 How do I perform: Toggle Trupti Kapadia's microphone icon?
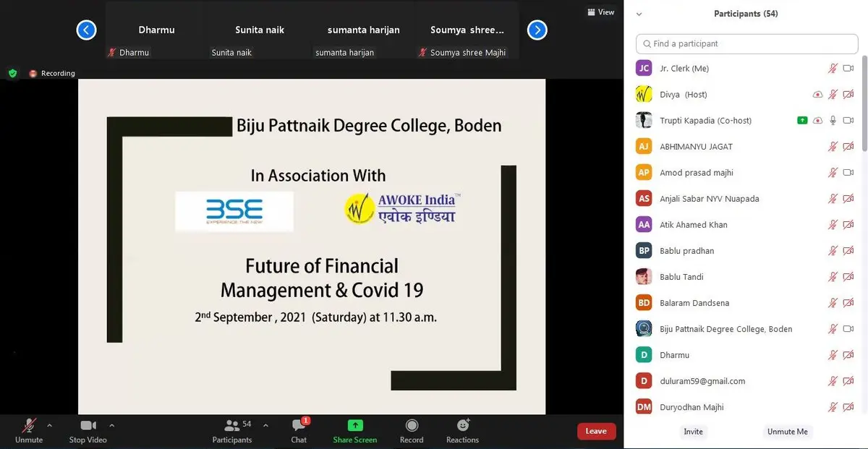833,121
